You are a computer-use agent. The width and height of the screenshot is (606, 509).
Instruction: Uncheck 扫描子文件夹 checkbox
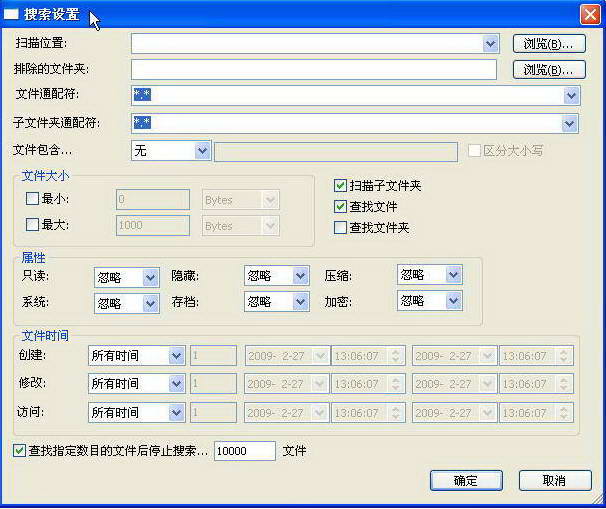(x=340, y=186)
